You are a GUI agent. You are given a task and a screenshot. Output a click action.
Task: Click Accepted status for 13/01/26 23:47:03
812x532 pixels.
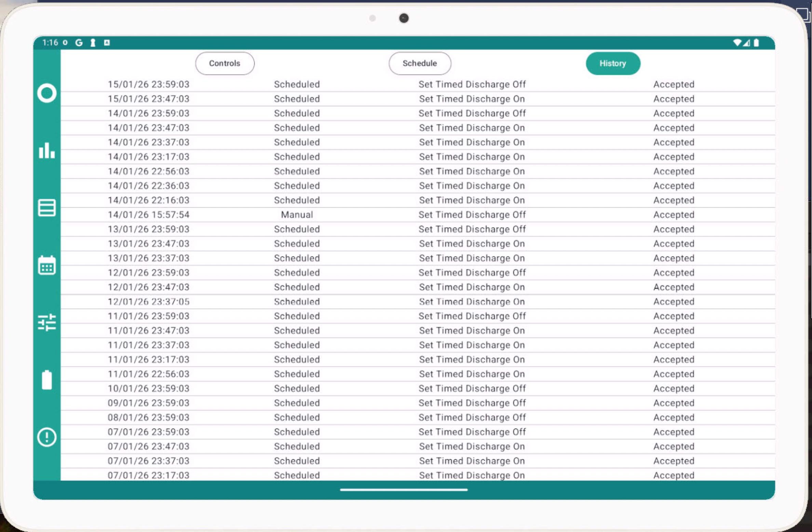[674, 244]
